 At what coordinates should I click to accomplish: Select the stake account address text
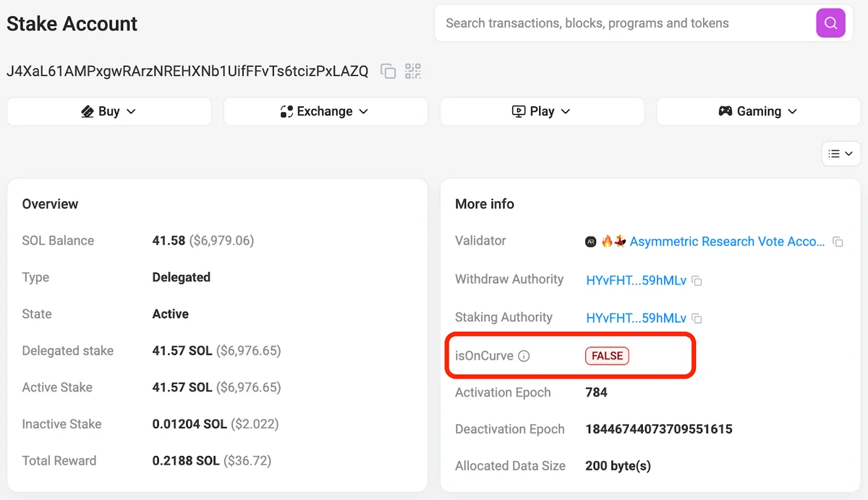point(187,71)
